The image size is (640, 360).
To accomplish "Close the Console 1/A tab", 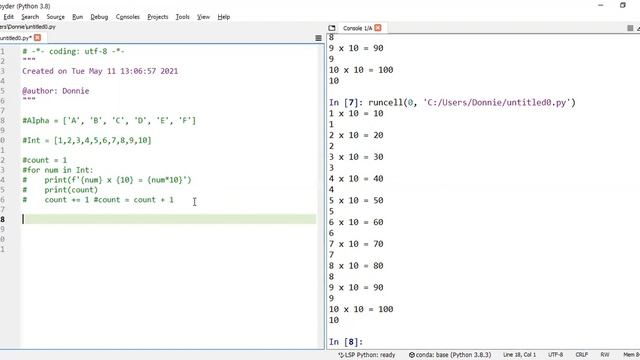I will pyautogui.click(x=378, y=28).
